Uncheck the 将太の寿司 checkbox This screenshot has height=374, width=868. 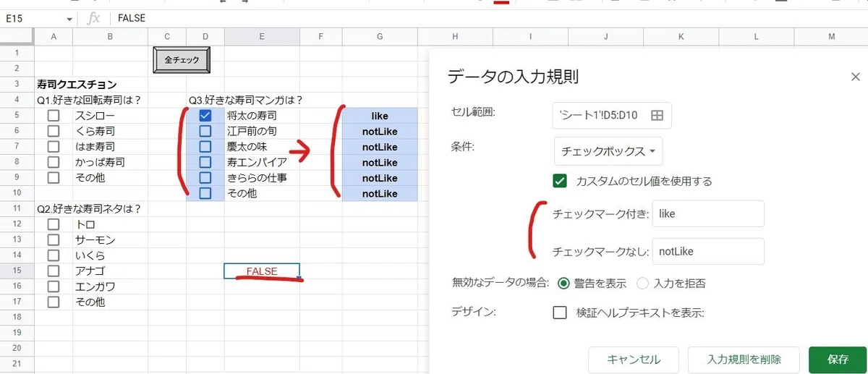205,116
